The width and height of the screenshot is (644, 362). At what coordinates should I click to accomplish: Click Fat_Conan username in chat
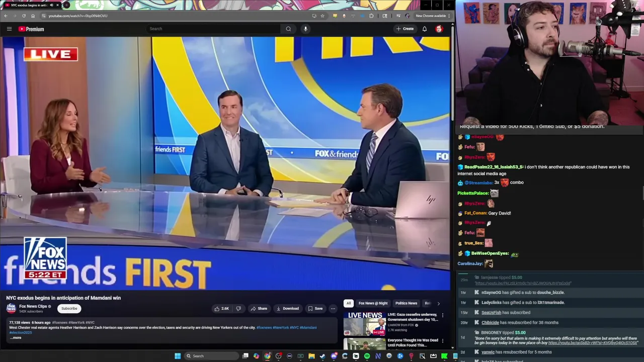click(x=475, y=213)
